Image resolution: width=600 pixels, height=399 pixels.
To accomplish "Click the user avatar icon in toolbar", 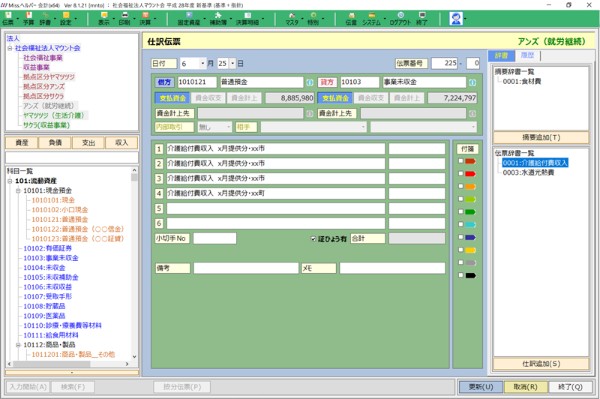I will [x=456, y=18].
